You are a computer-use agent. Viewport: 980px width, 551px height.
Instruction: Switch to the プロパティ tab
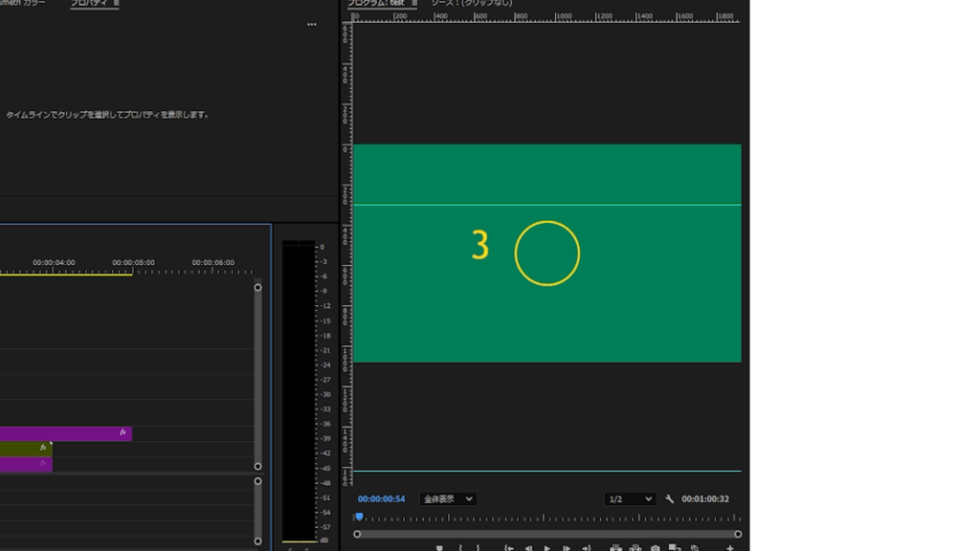tap(89, 3)
